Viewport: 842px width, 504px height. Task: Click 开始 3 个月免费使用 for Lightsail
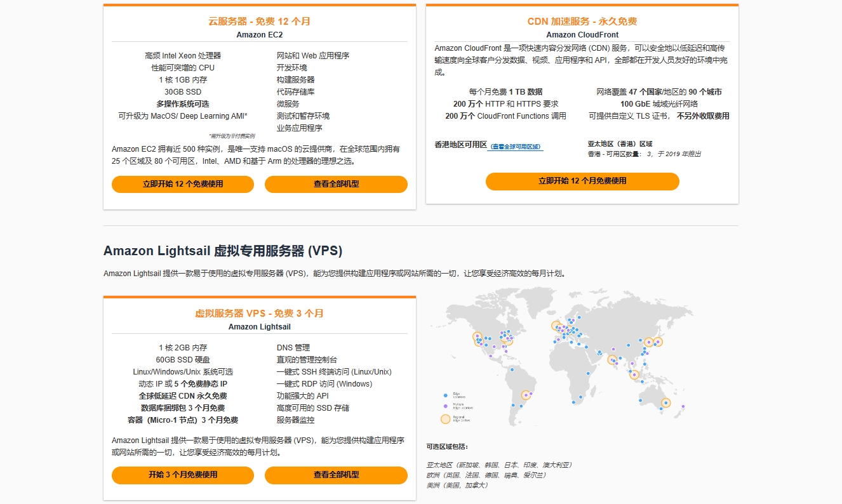(183, 475)
